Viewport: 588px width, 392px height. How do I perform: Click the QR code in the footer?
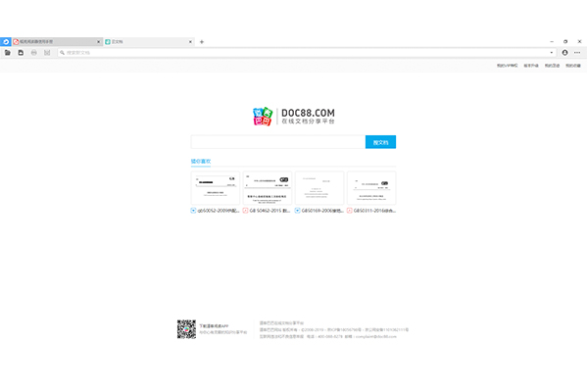pos(187,329)
